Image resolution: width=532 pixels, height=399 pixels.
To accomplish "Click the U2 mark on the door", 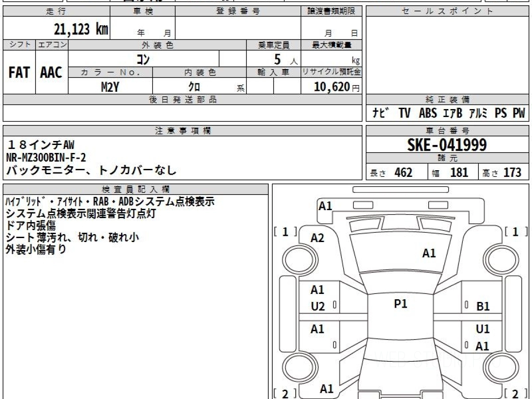I will tap(317, 306).
